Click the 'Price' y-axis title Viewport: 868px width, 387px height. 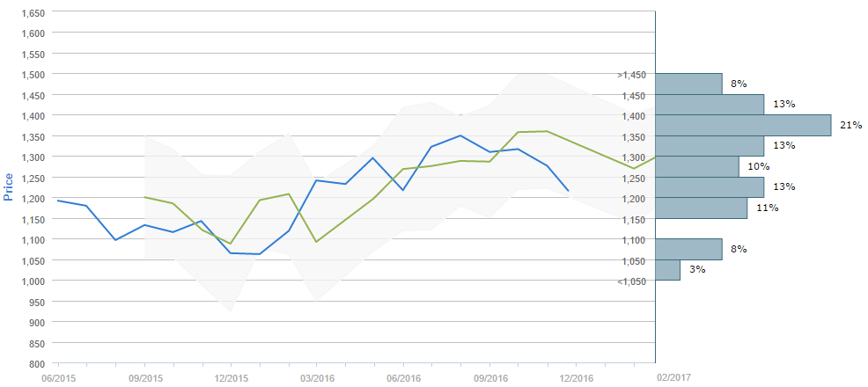(9, 187)
